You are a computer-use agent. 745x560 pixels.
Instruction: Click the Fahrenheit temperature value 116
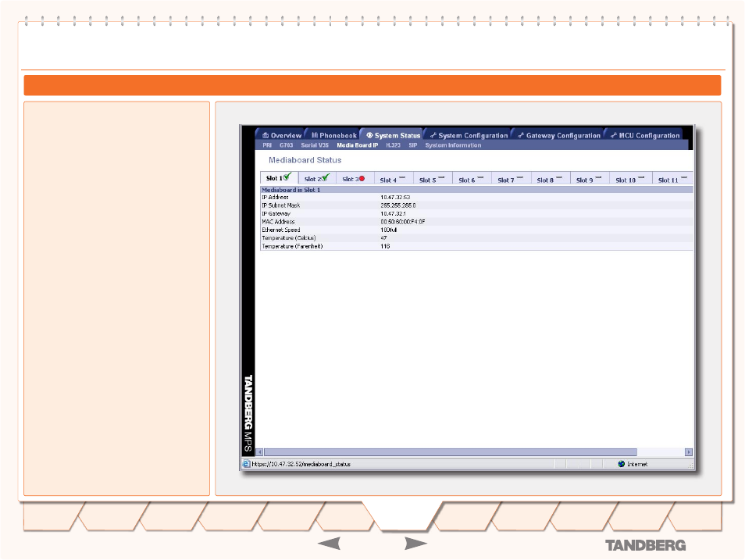tap(385, 246)
